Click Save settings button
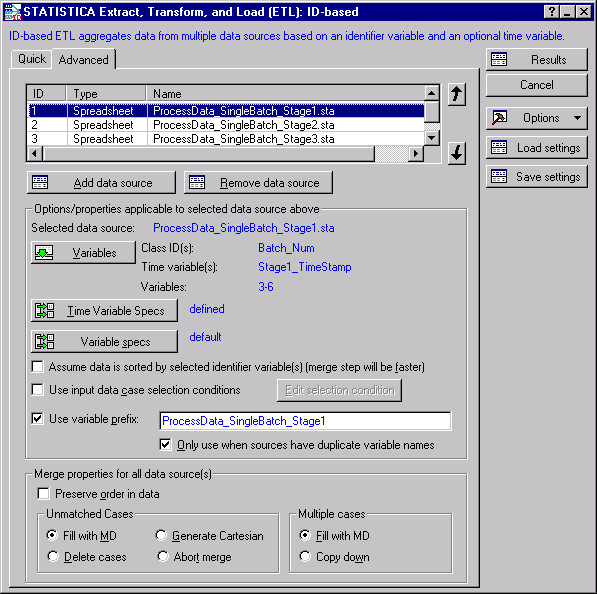This screenshot has width=597, height=594. point(536,177)
